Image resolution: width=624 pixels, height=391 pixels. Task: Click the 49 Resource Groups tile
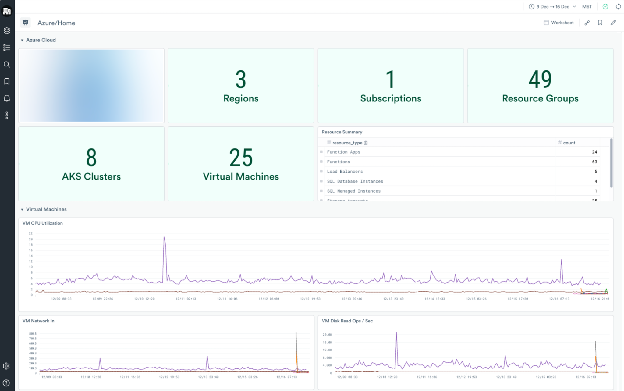coord(540,86)
